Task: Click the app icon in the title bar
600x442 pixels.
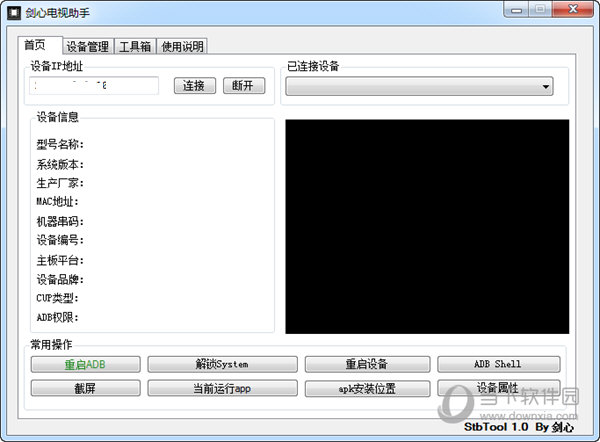Action: click(x=14, y=13)
